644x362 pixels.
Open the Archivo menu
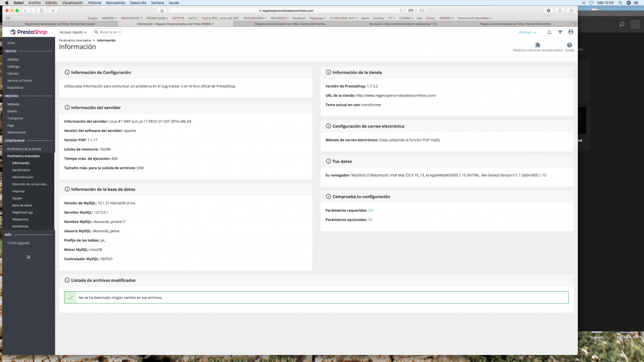(35, 2)
